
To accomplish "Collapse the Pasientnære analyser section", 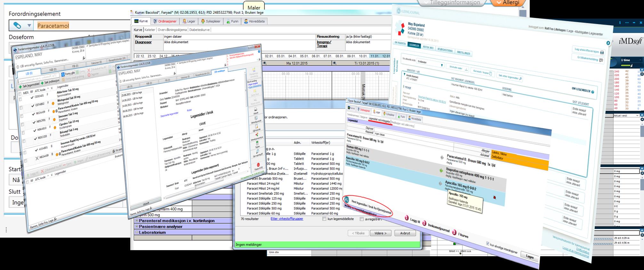I will 137,226.
